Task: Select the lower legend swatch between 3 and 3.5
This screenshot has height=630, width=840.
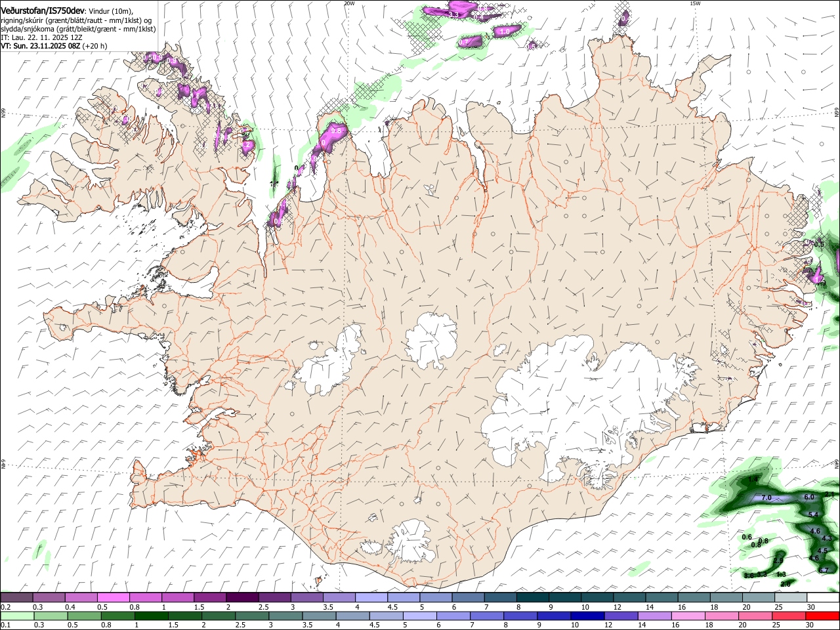Action: click(x=286, y=616)
